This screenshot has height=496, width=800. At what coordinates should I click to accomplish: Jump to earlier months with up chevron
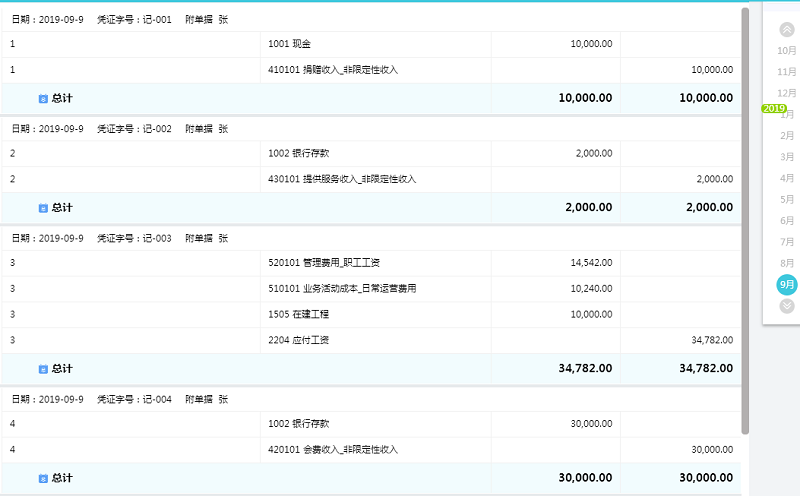(787, 30)
